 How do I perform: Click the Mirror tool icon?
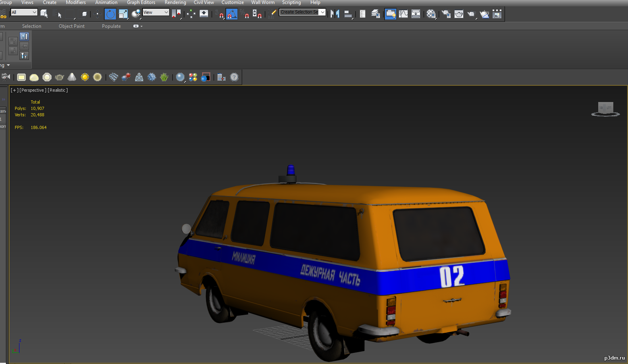335,14
